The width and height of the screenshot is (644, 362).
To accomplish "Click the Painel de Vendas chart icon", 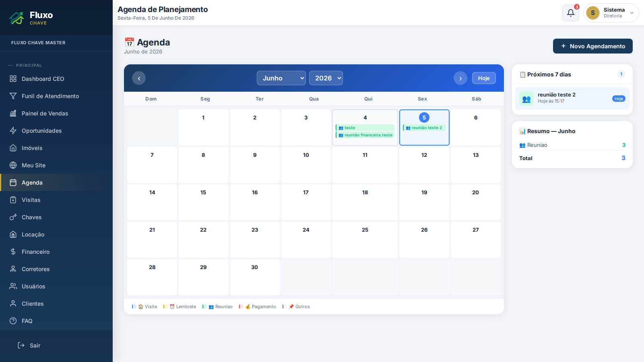I will pos(13,113).
